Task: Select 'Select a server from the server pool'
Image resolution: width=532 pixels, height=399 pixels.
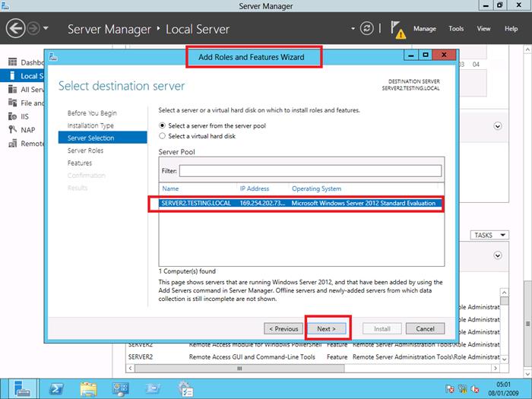Action: click(x=162, y=125)
